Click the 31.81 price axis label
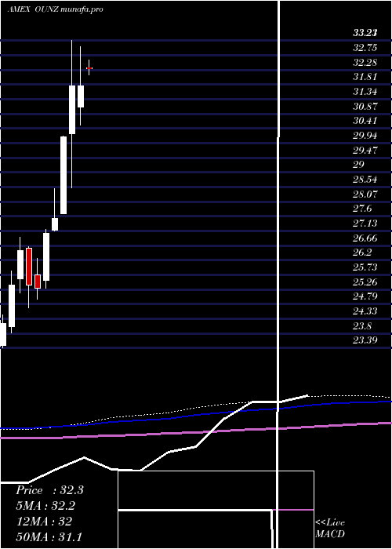Image resolution: width=392 pixels, height=549 pixels. pyautogui.click(x=365, y=77)
